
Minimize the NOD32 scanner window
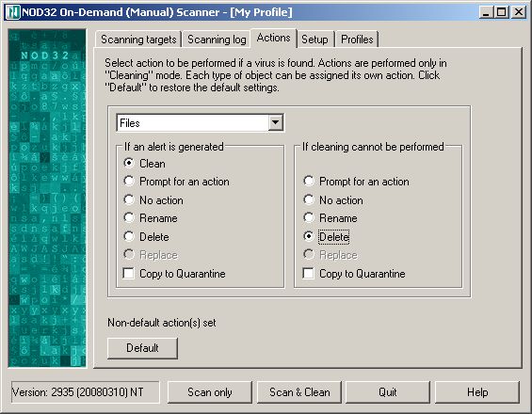coord(486,12)
